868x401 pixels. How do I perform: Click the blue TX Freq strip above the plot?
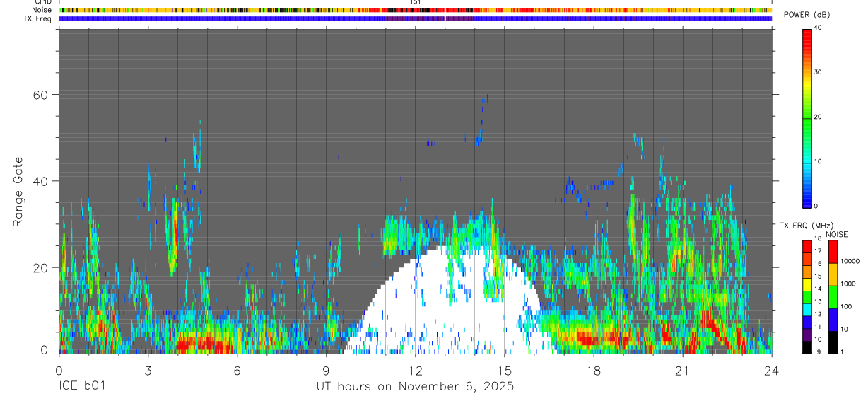[416, 18]
